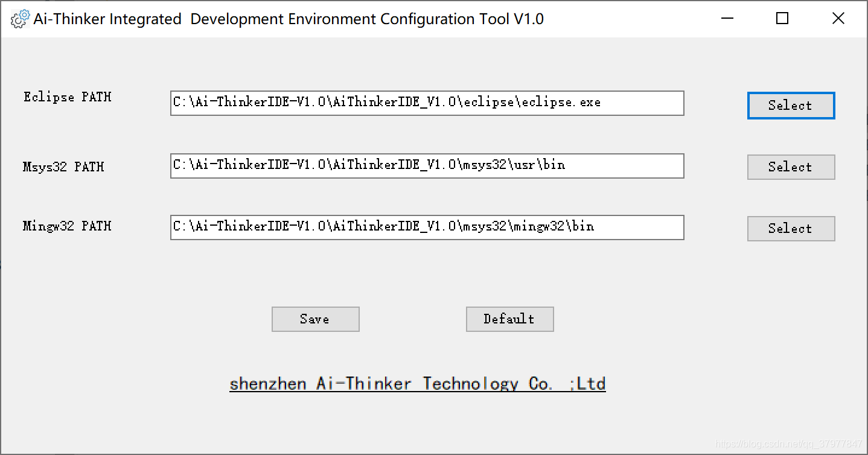Click the window title text
868x455 pixels.
pos(289,19)
